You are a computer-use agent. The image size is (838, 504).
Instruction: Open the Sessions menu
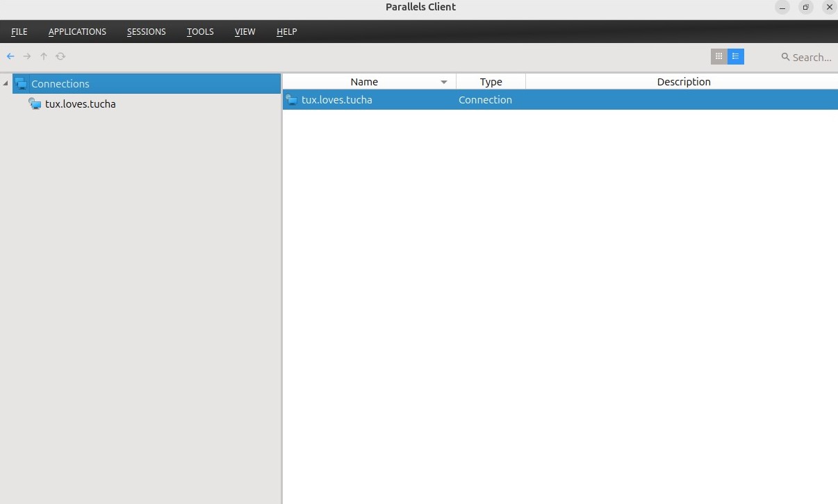(147, 31)
